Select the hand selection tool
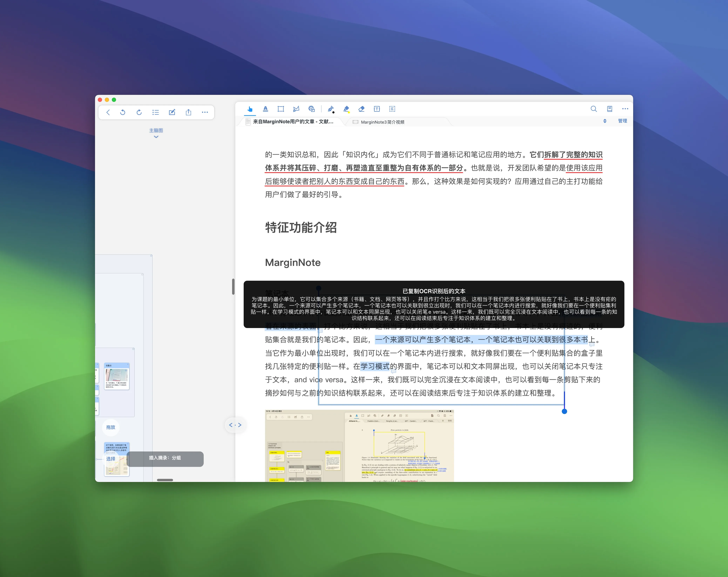This screenshot has height=577, width=728. coord(250,109)
